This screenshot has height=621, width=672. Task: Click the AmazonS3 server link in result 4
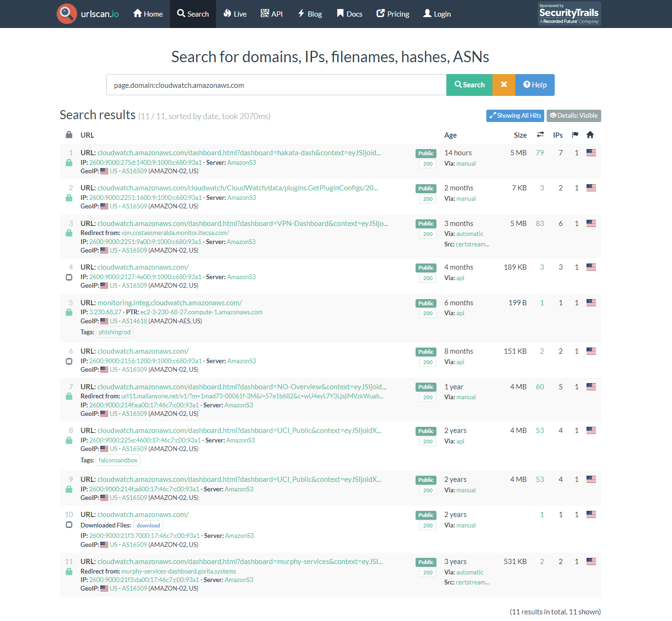pos(241,277)
